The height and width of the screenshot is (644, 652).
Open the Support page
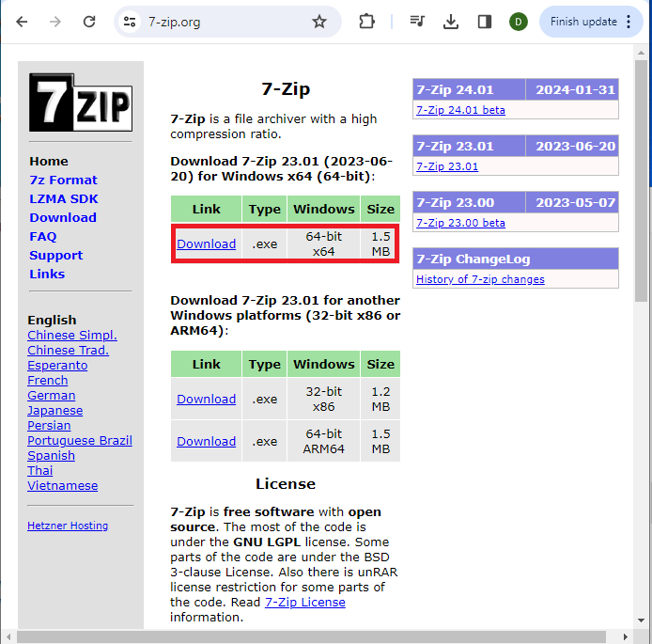coord(55,256)
